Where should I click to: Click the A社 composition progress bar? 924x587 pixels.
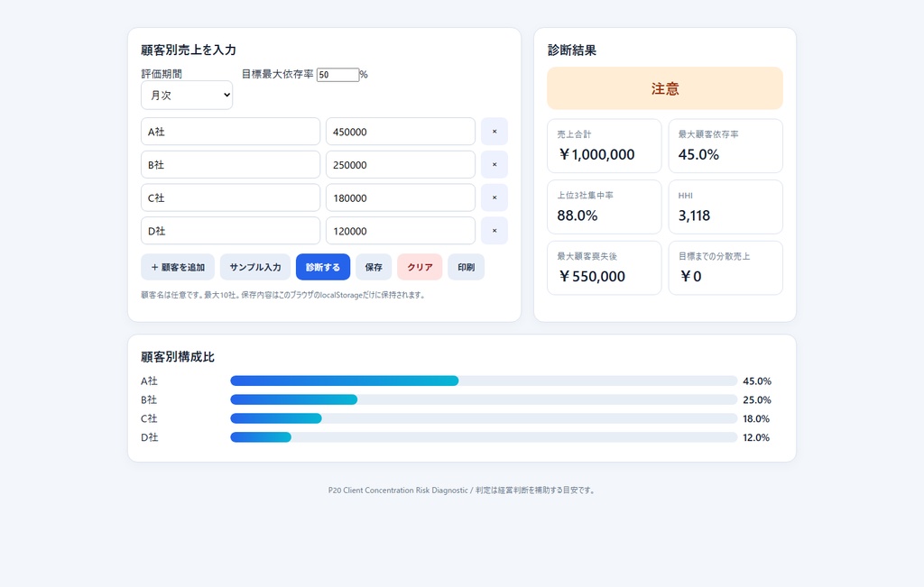(484, 381)
